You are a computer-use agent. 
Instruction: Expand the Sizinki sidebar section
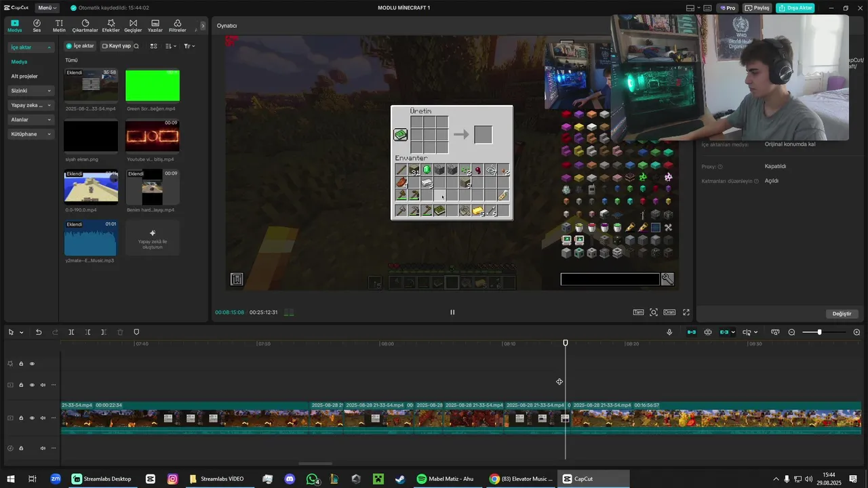click(31, 91)
